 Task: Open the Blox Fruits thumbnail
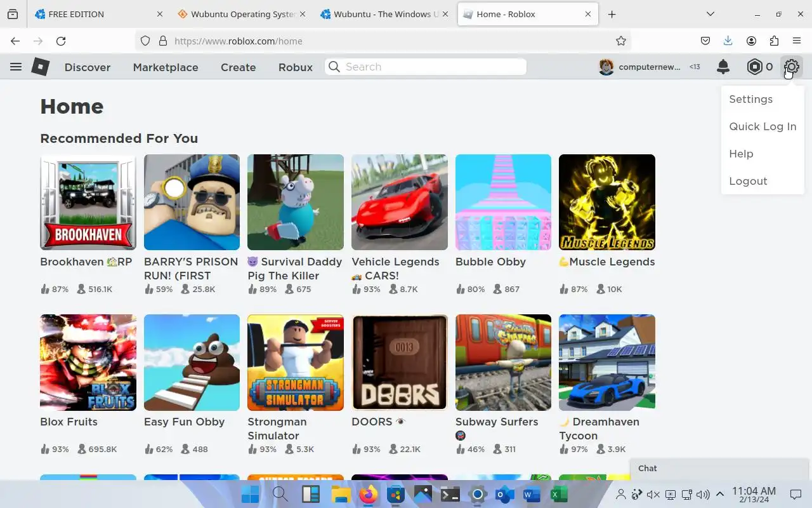88,363
